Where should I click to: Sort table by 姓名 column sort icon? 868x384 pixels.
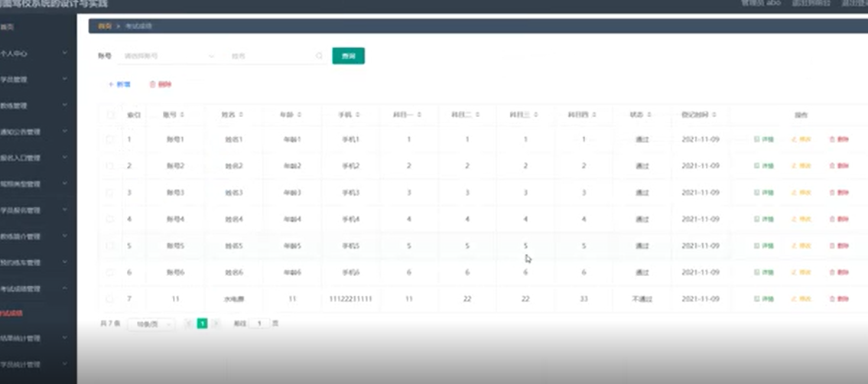point(241,115)
